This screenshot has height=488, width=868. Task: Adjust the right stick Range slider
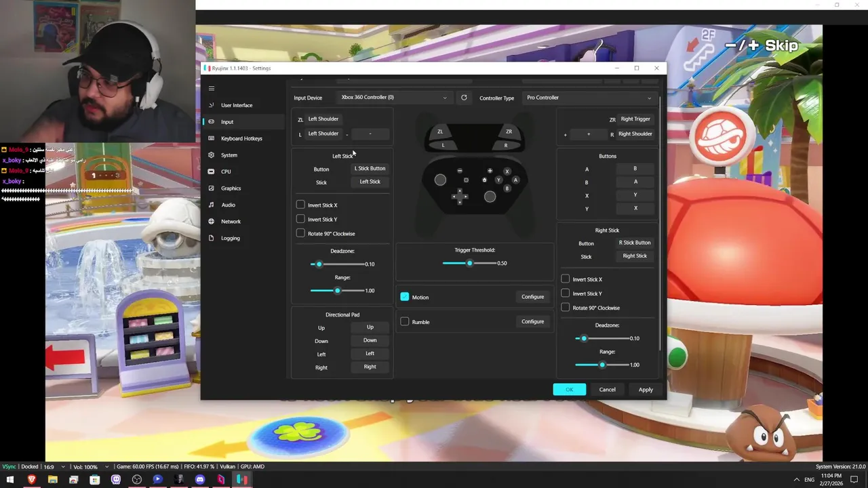point(602,365)
